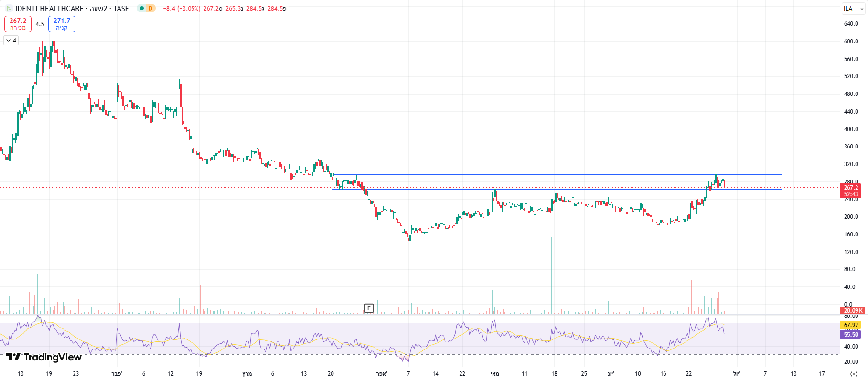Click the מאי month label on time axis
This screenshot has height=381, width=868.
(x=494, y=374)
